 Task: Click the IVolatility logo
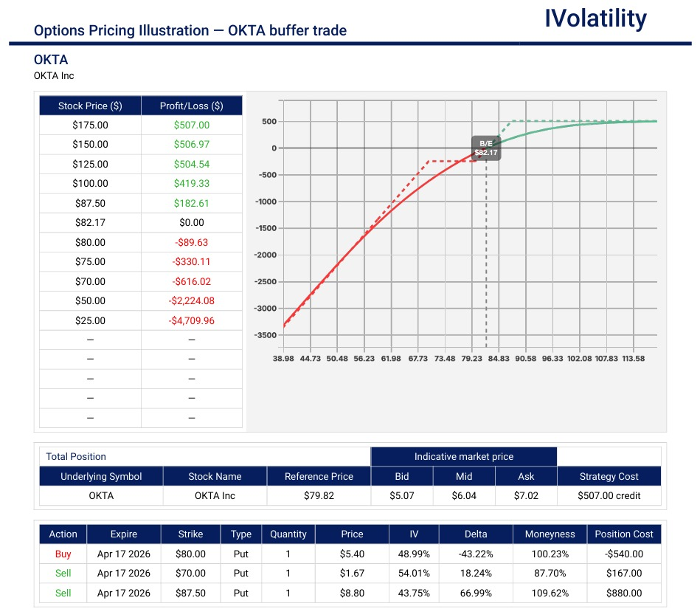(x=595, y=19)
